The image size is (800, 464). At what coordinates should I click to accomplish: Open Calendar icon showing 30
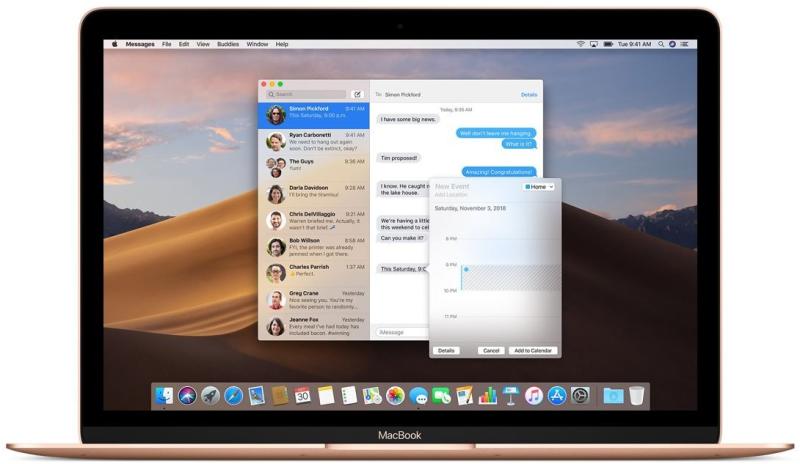tap(303, 396)
